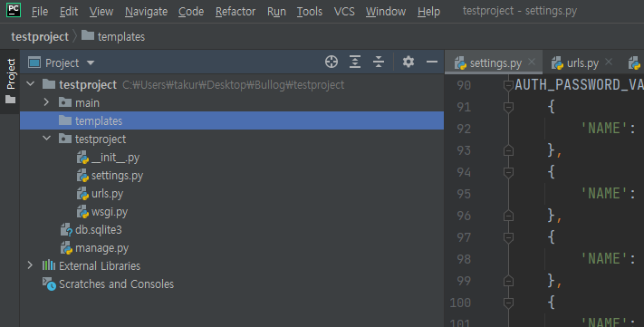This screenshot has width=644, height=327.
Task: Open the Window menu
Action: (386, 12)
